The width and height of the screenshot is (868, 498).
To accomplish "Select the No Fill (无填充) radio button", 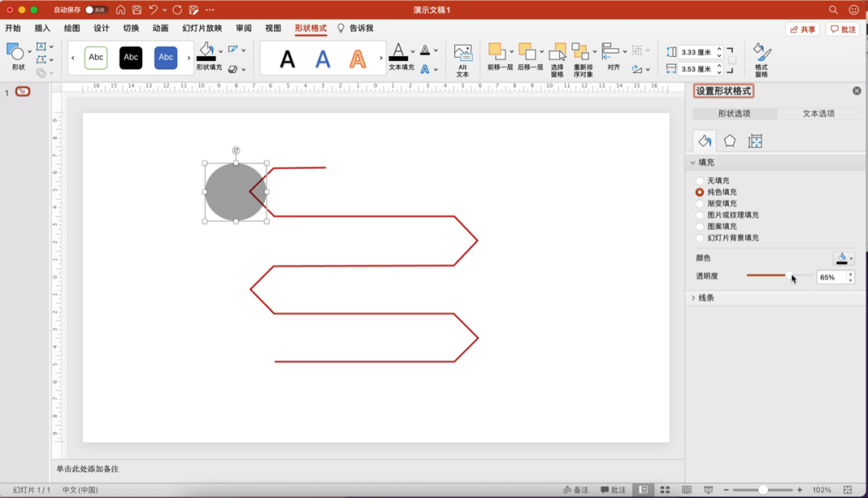I will pyautogui.click(x=700, y=181).
